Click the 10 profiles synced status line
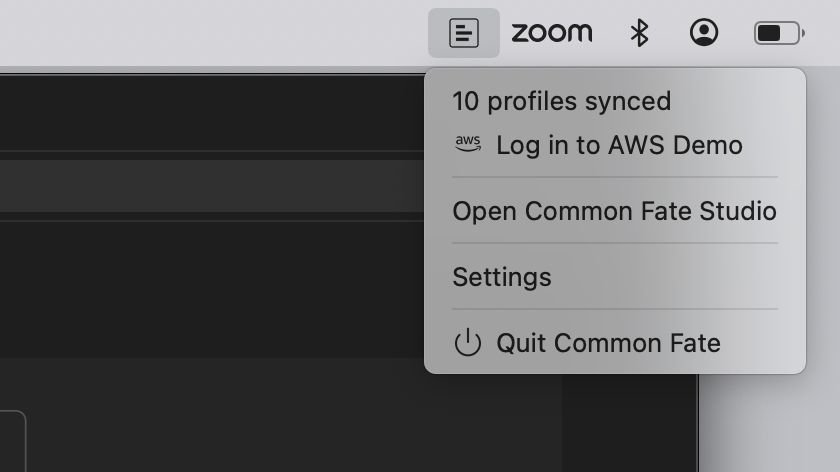 click(561, 101)
